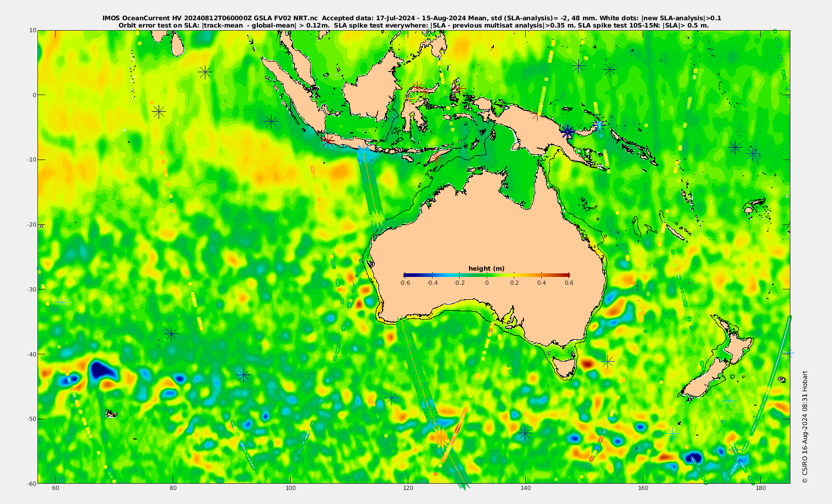Click latitude axis label -60
This screenshot has width=832, height=504.
point(31,483)
